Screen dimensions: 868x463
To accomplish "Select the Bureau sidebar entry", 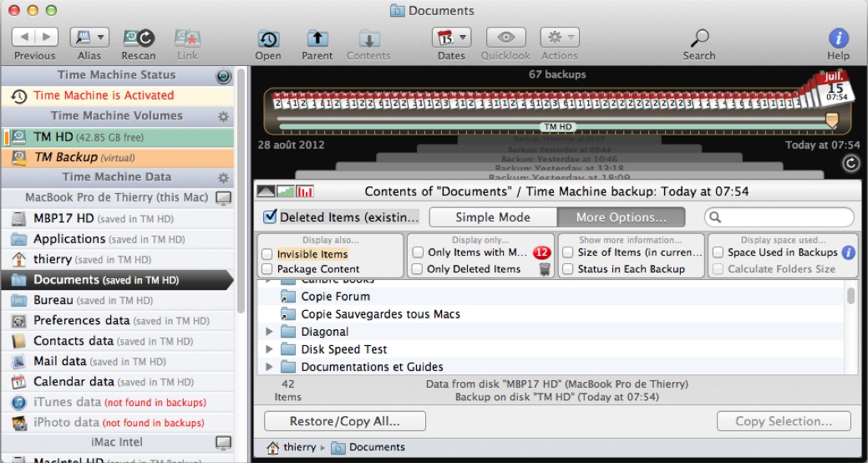I will [117, 300].
